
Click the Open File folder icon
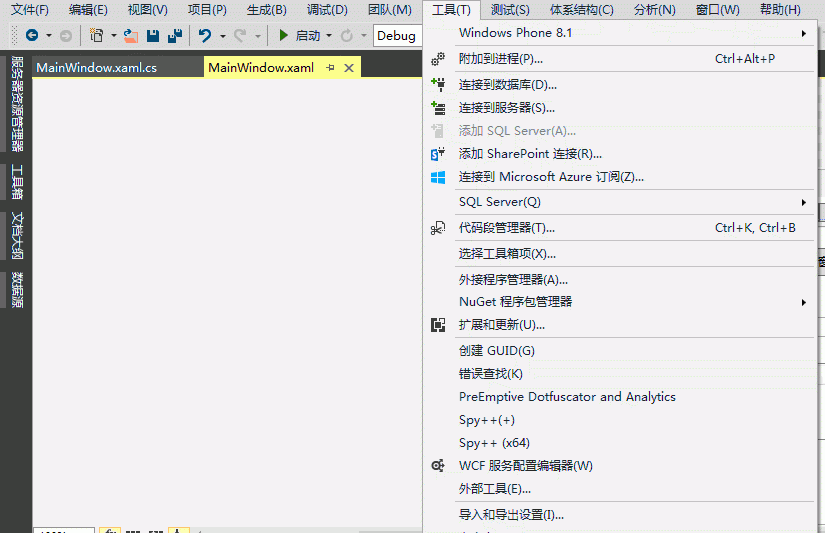[x=130, y=35]
